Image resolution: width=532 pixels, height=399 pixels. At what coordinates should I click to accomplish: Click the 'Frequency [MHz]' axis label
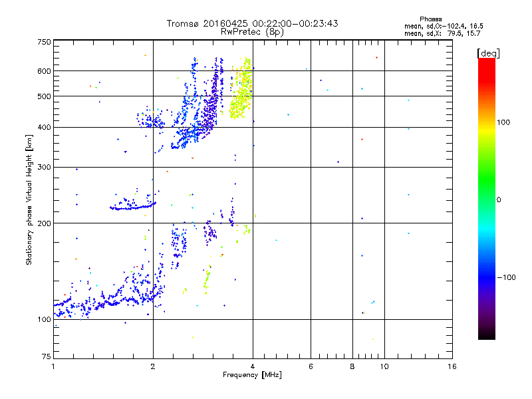coord(252,375)
